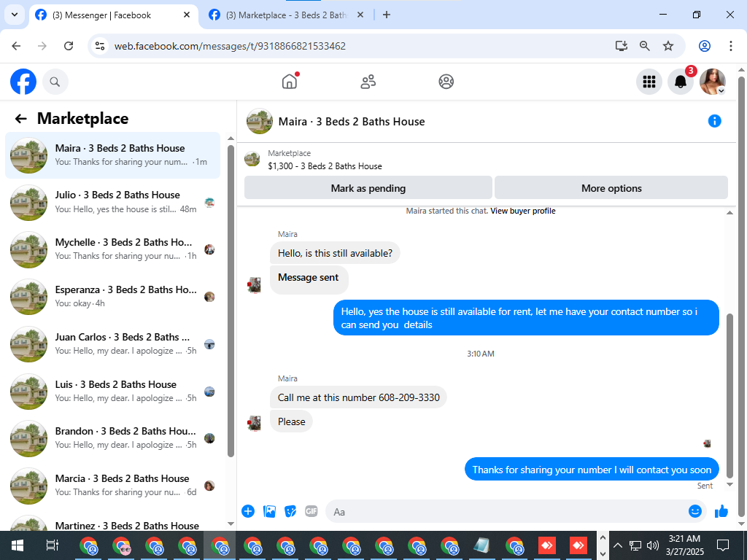This screenshot has width=747, height=560.
Task: Bookmark this page with the star
Action: click(668, 46)
